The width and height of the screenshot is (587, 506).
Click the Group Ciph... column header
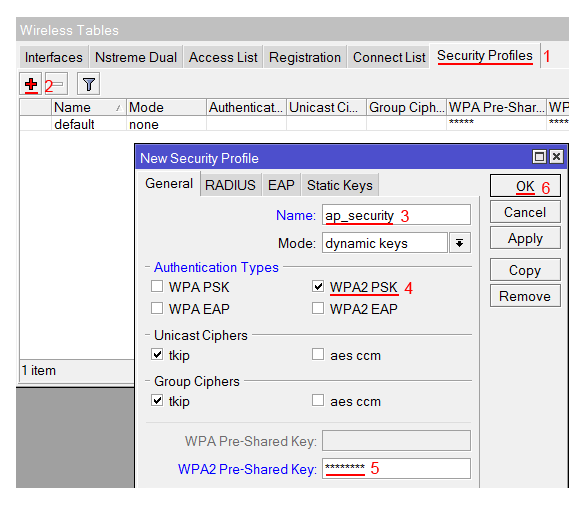407,107
